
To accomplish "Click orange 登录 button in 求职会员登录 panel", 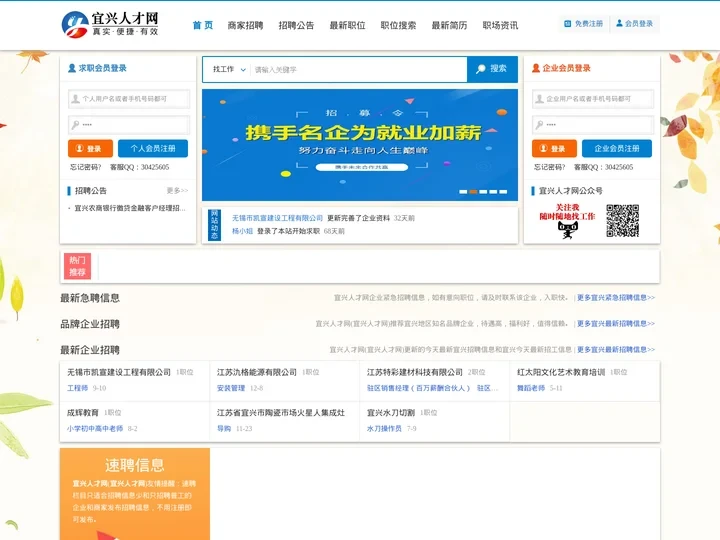I will click(x=90, y=148).
